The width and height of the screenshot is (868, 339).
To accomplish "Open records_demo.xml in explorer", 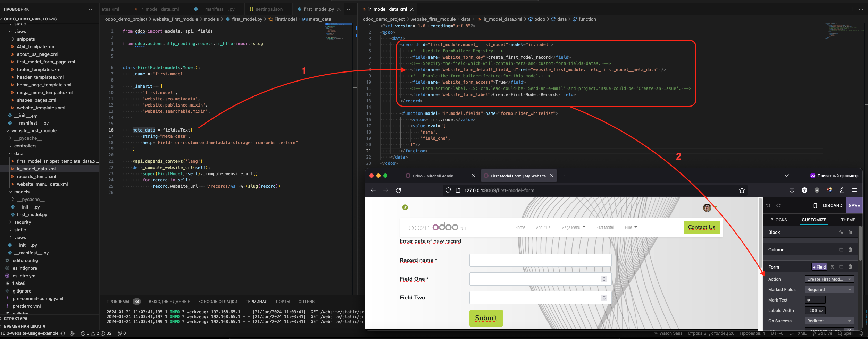I will 36,177.
